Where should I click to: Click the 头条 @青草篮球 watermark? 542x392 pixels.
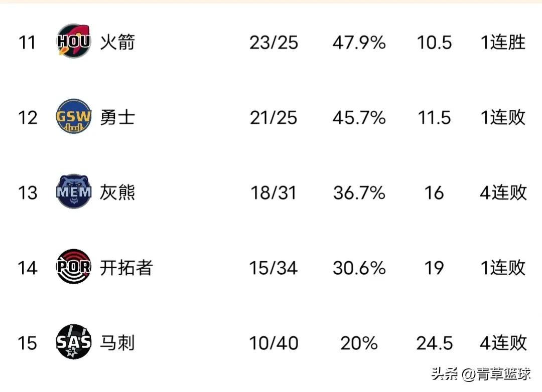tap(480, 374)
